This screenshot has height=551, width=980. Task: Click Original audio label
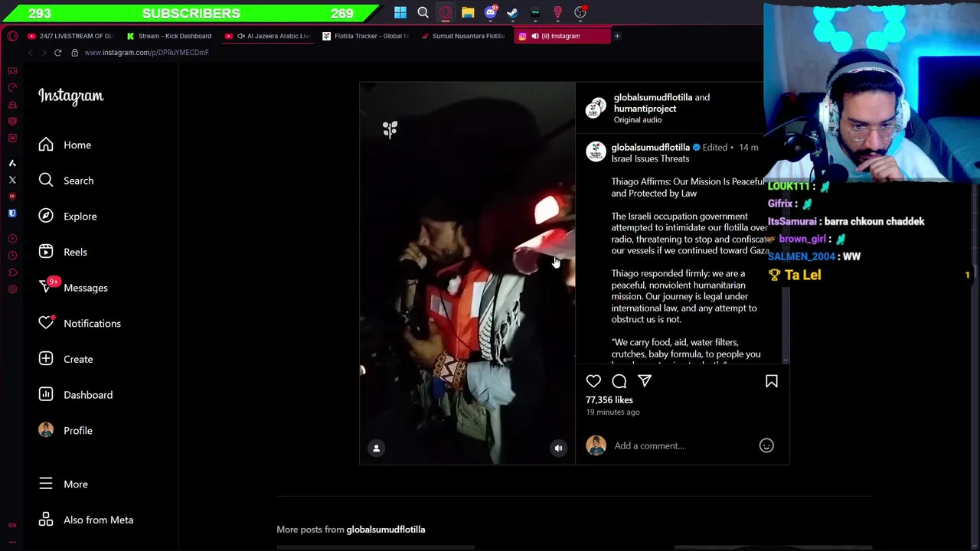coord(637,120)
